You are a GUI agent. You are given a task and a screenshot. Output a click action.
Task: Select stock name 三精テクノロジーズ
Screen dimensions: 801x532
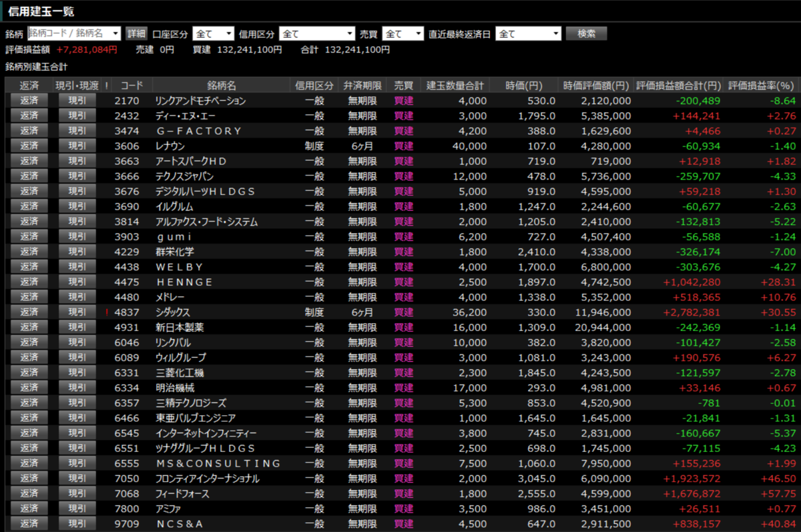[x=190, y=403]
